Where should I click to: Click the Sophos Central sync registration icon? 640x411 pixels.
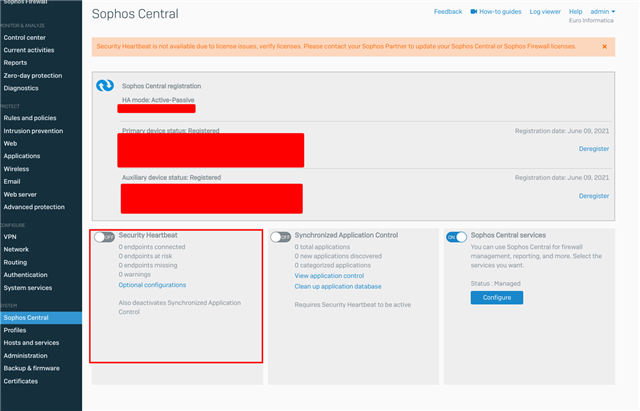click(x=105, y=85)
